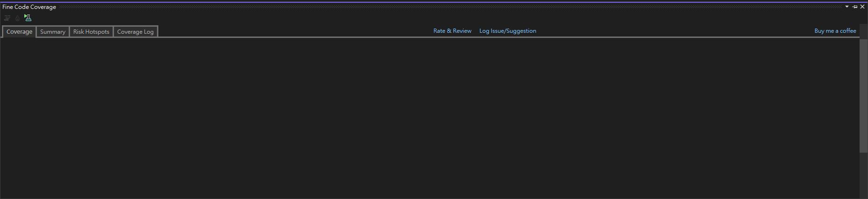Close the Fine Code Coverage panel
868x199 pixels.
point(862,7)
